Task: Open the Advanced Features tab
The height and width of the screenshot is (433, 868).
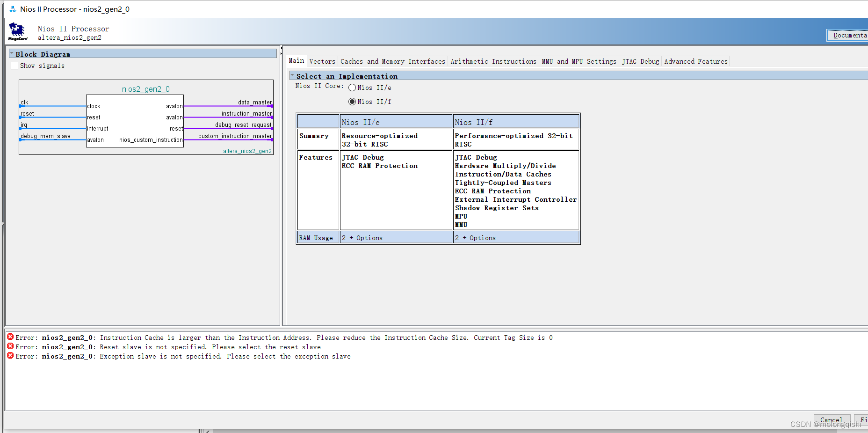Action: (x=696, y=61)
